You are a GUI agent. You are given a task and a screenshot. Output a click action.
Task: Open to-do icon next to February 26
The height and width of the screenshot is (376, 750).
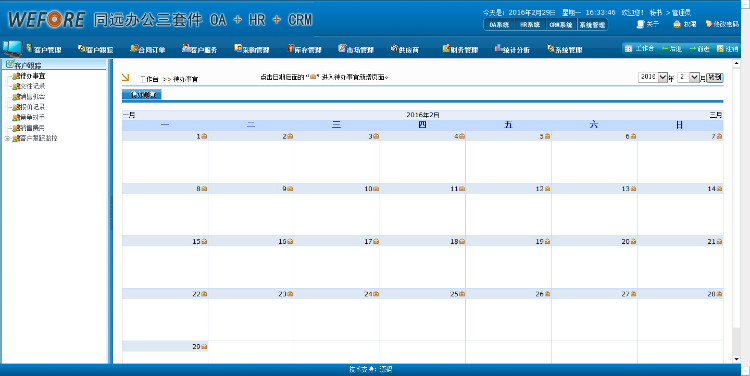[547, 294]
